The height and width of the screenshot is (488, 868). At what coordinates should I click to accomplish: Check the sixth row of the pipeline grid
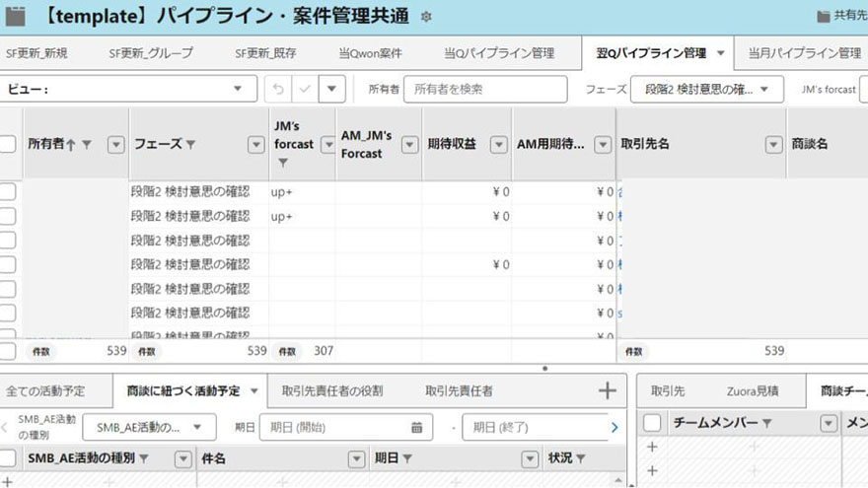(x=7, y=314)
